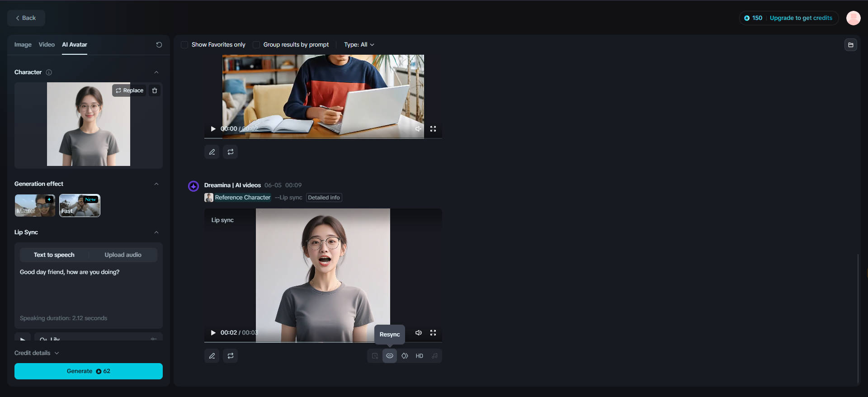
Task: Switch to the Video tab
Action: 47,45
